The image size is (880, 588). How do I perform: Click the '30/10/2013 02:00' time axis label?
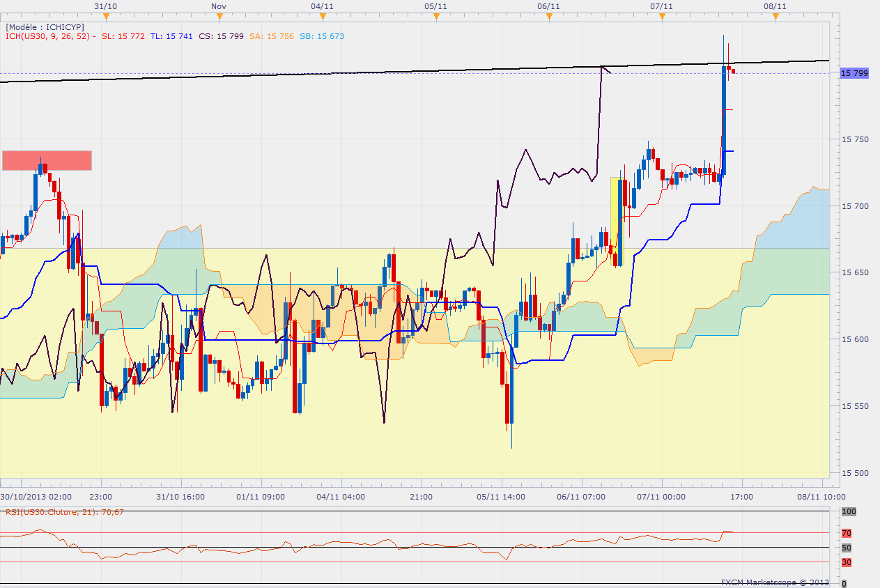pyautogui.click(x=36, y=497)
